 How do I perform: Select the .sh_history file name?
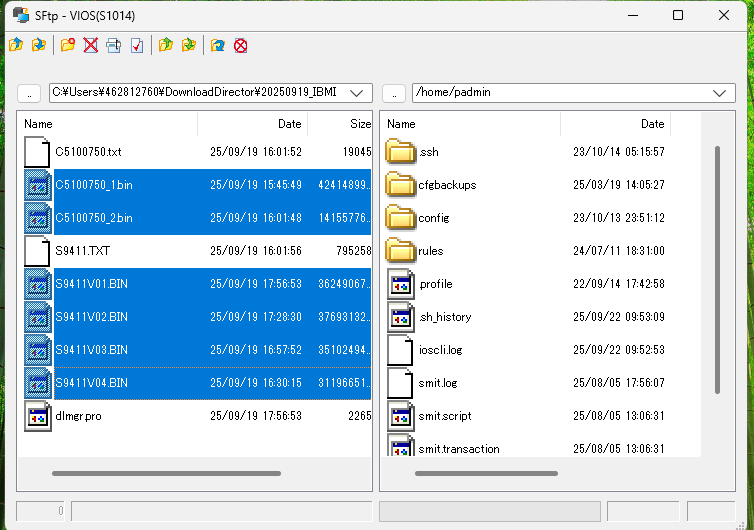coord(445,317)
